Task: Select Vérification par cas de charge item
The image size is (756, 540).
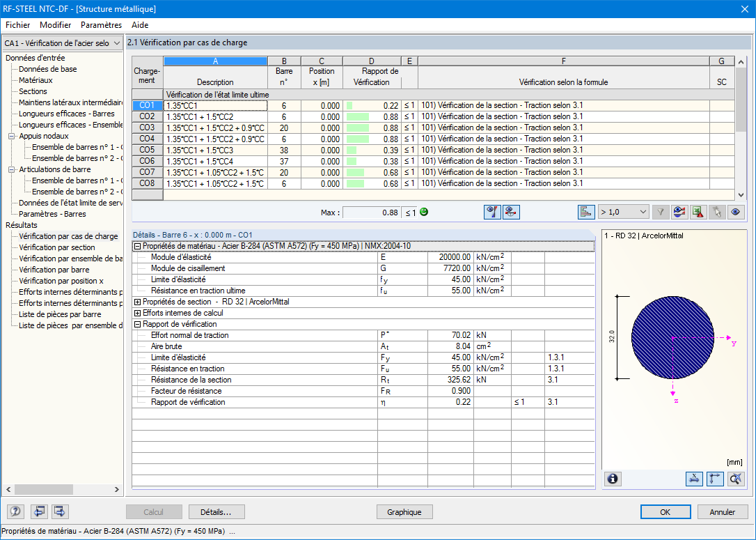Action: coord(68,236)
